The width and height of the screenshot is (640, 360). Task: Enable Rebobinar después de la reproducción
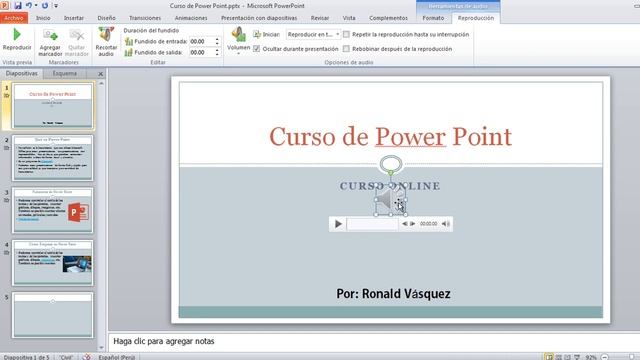tap(346, 49)
